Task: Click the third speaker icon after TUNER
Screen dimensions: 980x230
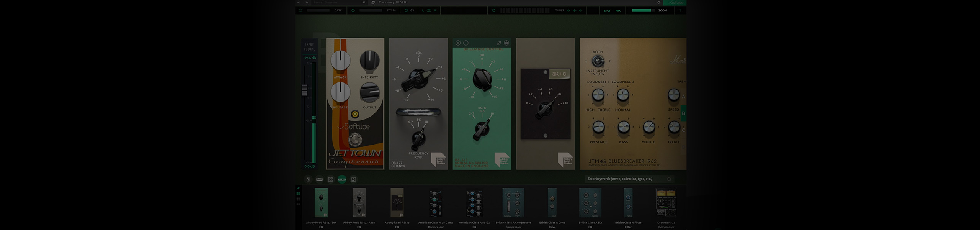Action: (581, 11)
